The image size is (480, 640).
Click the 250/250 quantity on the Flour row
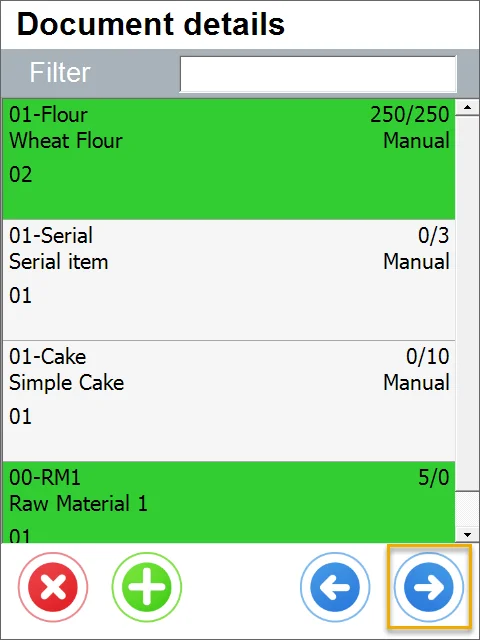point(410,115)
